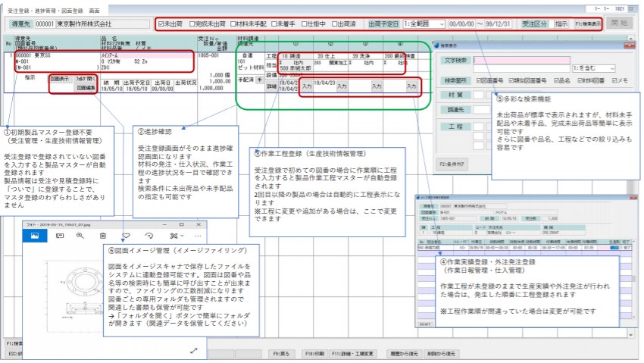644x363 pixels.
Task: Click the F1:検索表示 button
Action: (x=588, y=24)
